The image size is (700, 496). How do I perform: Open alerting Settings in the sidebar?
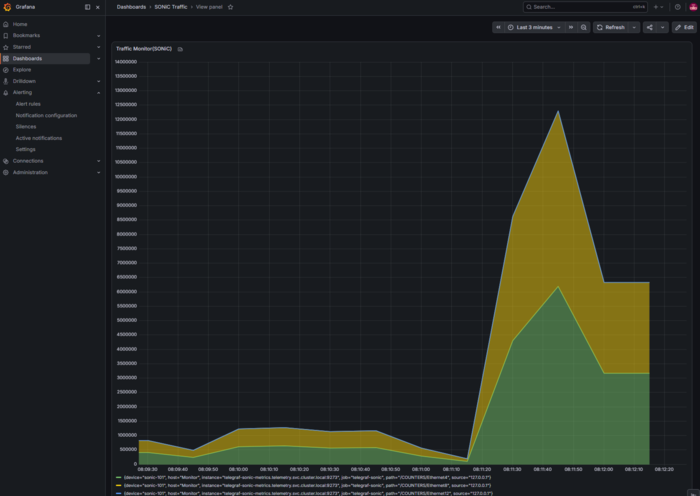25,150
